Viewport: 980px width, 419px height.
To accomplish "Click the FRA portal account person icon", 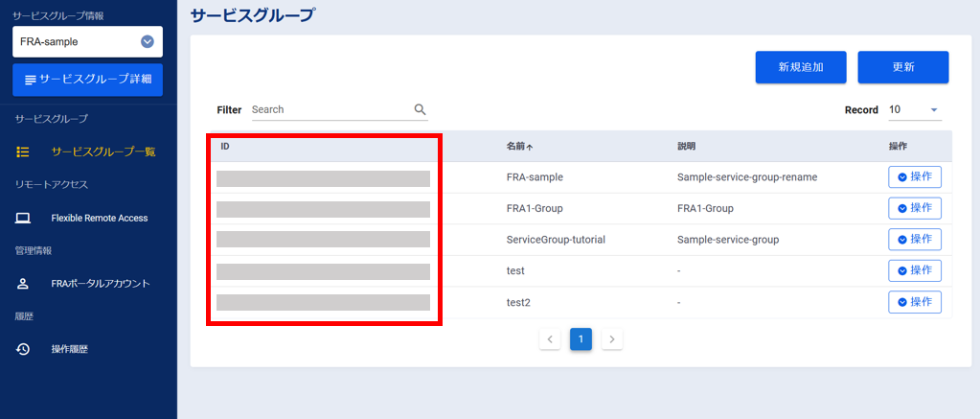I will (x=24, y=284).
